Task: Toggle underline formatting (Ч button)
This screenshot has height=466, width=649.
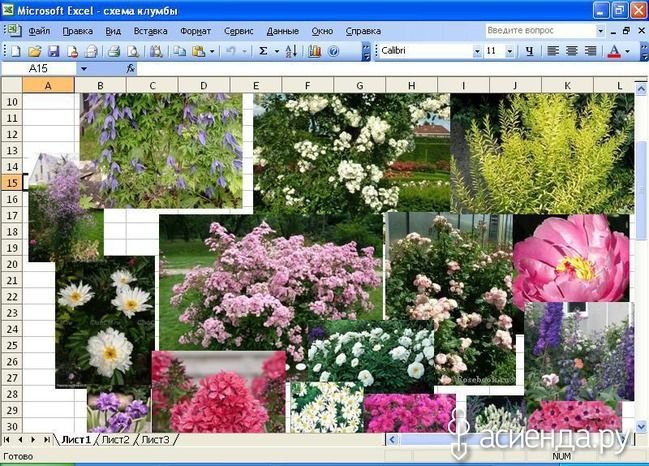Action: coord(530,50)
